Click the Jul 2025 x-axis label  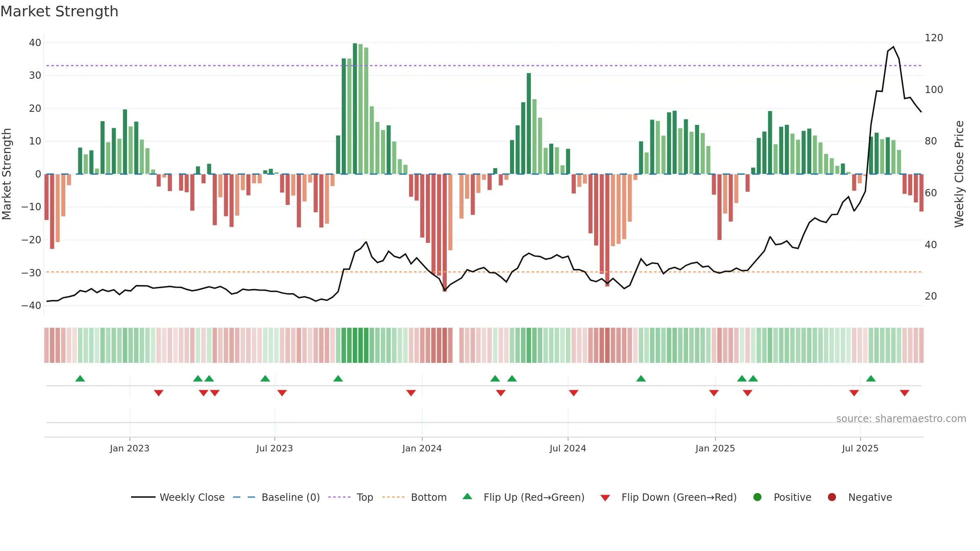click(860, 448)
